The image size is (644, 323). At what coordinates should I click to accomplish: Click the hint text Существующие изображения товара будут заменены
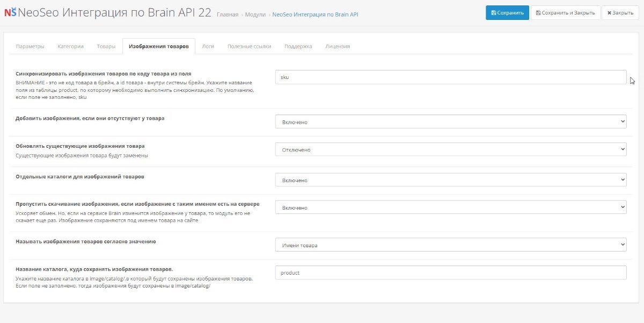pos(82,155)
